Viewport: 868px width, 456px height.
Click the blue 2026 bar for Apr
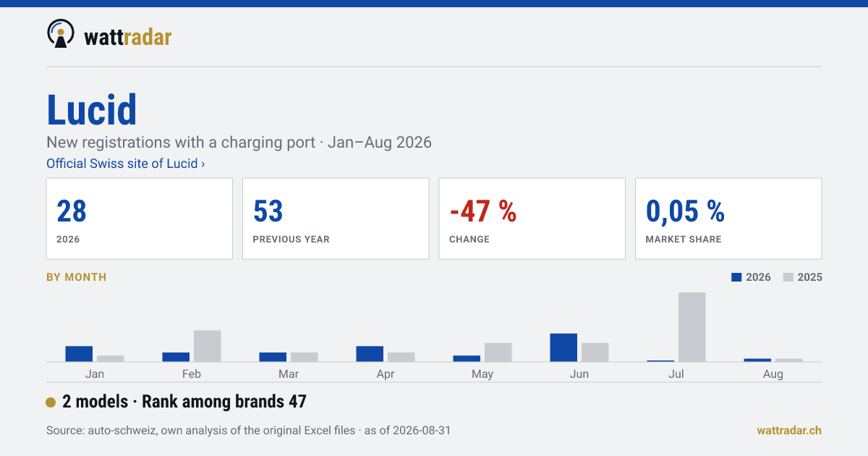coord(370,354)
